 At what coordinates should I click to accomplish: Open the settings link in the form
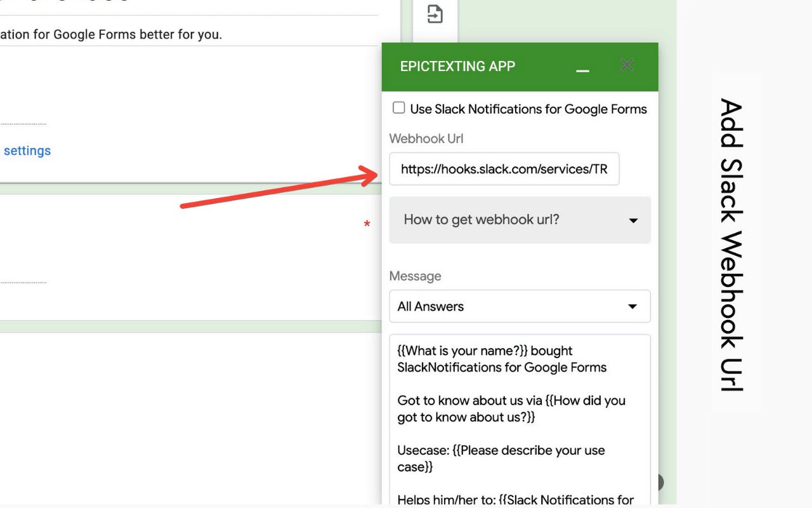27,150
